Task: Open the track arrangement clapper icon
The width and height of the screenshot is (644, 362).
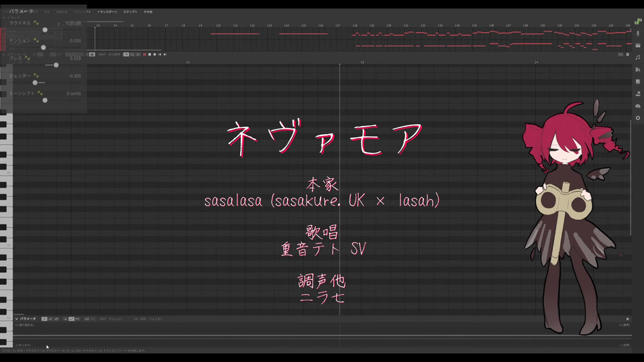Action: (638, 45)
